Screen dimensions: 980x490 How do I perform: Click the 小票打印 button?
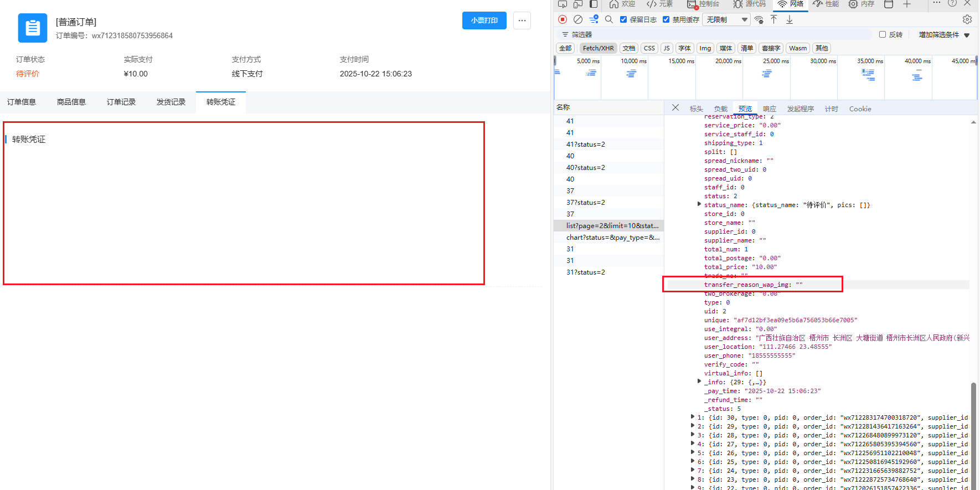coord(484,20)
